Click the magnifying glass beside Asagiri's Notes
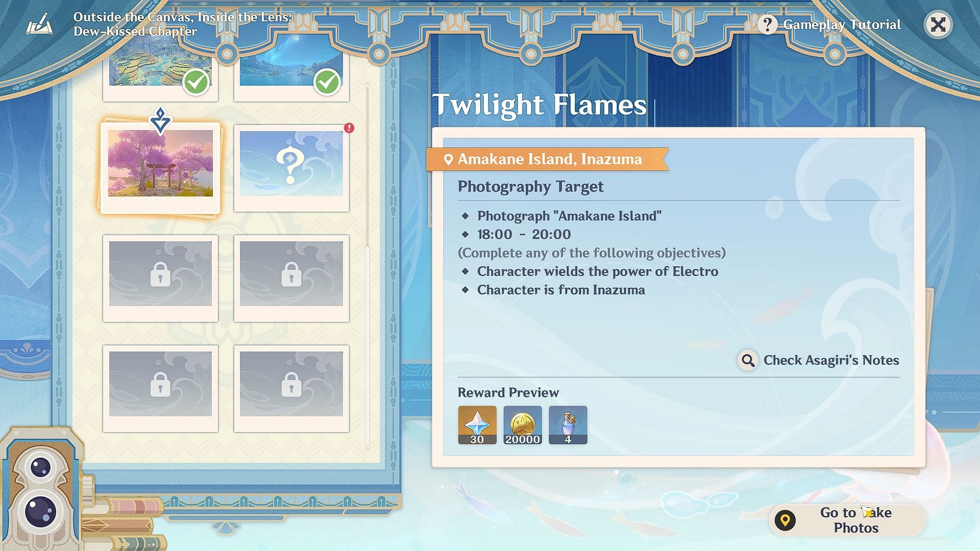The height and width of the screenshot is (551, 980). [x=748, y=360]
